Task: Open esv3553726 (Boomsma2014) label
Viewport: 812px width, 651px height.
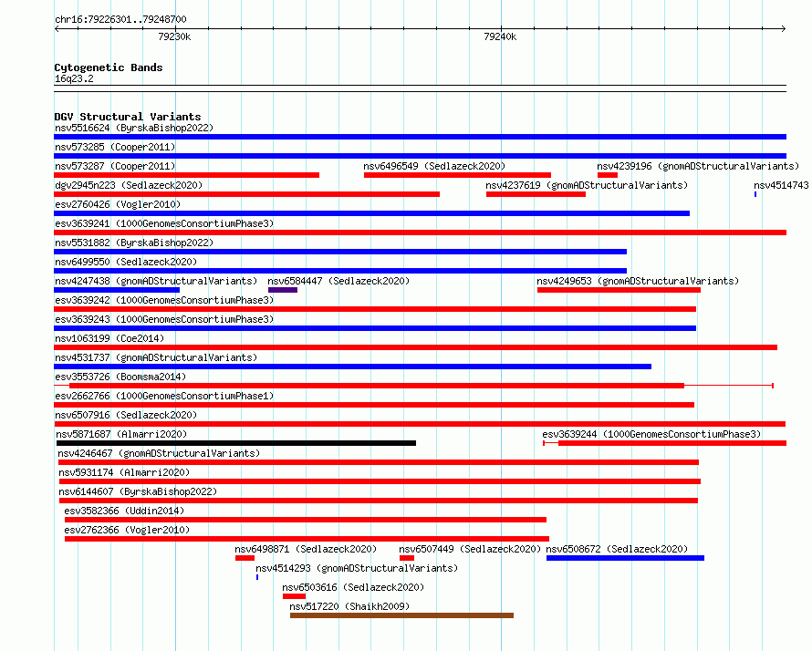Action: click(120, 377)
